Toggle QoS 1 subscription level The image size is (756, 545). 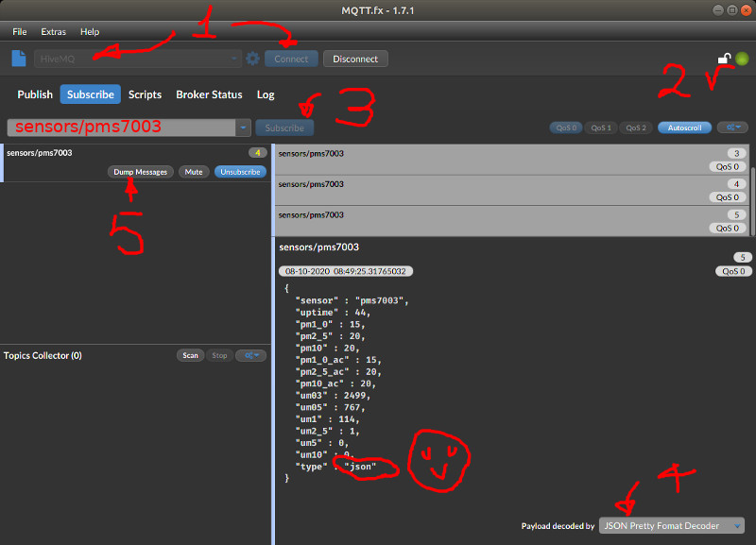pos(601,128)
